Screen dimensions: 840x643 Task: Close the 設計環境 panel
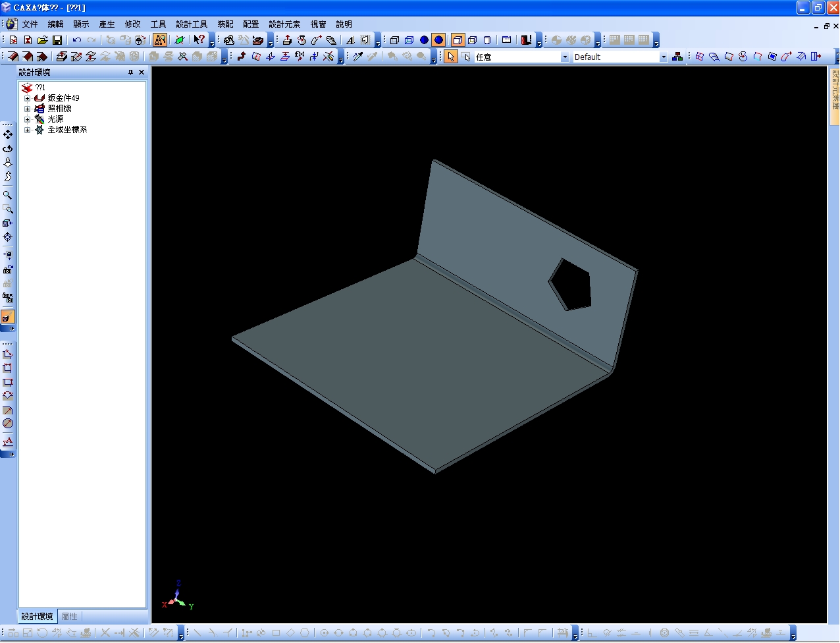(142, 72)
